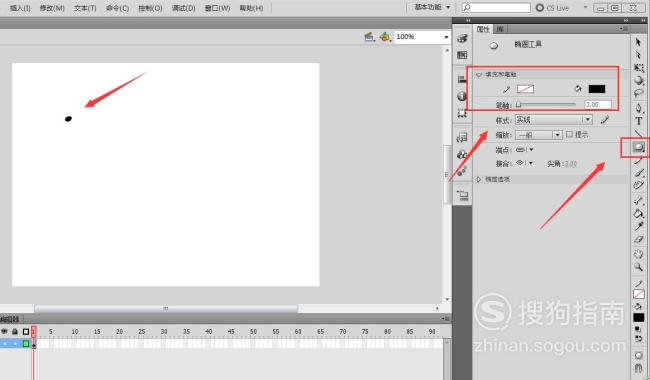Image resolution: width=650 pixels, height=380 pixels.
Task: Collapse the fill and stroke section
Action: click(x=479, y=75)
